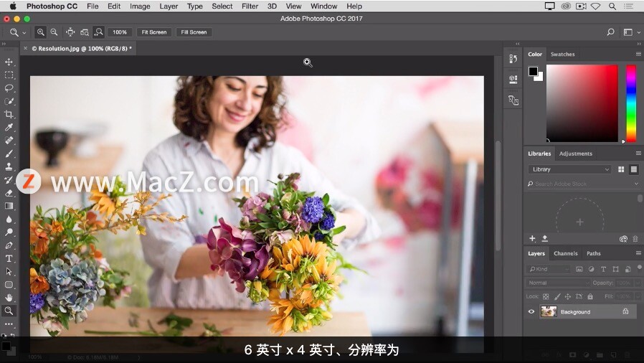644x363 pixels.
Task: Click inside the red color picker field
Action: click(x=582, y=103)
